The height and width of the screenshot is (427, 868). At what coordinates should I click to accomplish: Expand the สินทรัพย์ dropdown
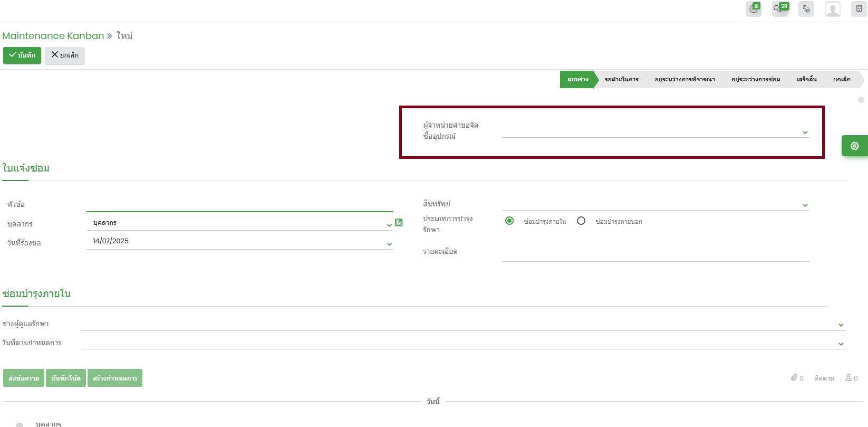(805, 205)
